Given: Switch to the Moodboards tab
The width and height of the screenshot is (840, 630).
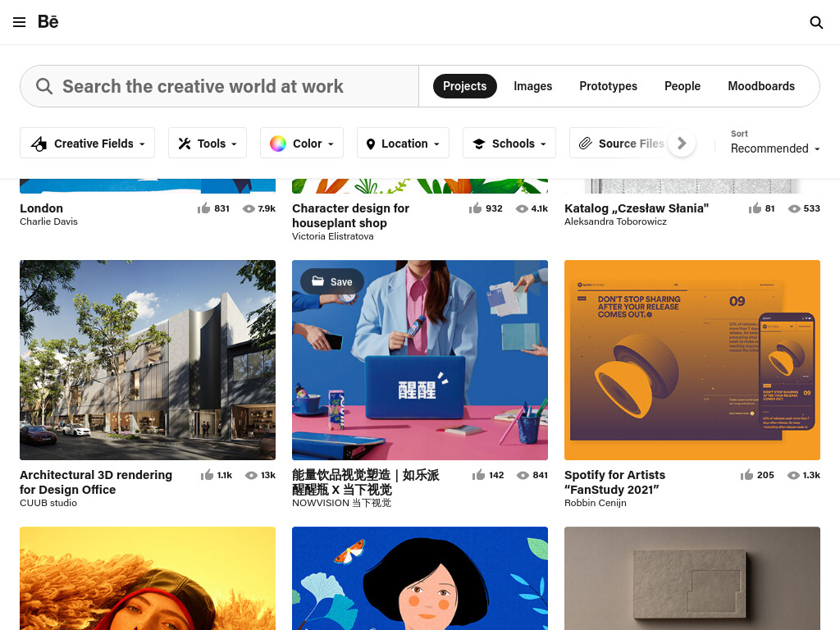Looking at the screenshot, I should coord(760,86).
